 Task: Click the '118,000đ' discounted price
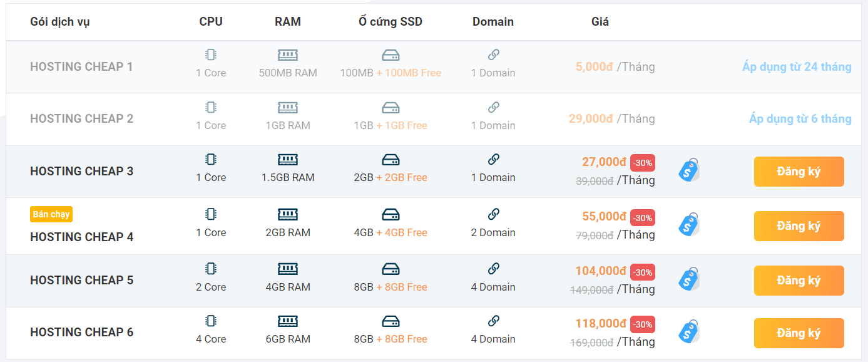601,324
